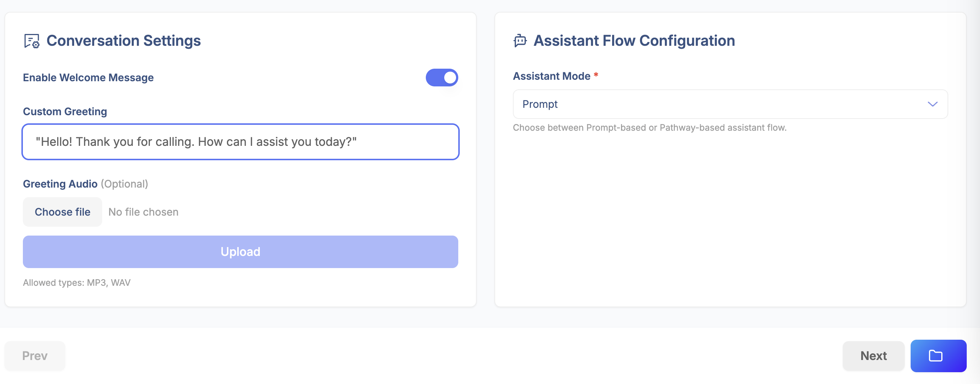Click the No file chosen text
This screenshot has height=384, width=980.
coord(144,212)
